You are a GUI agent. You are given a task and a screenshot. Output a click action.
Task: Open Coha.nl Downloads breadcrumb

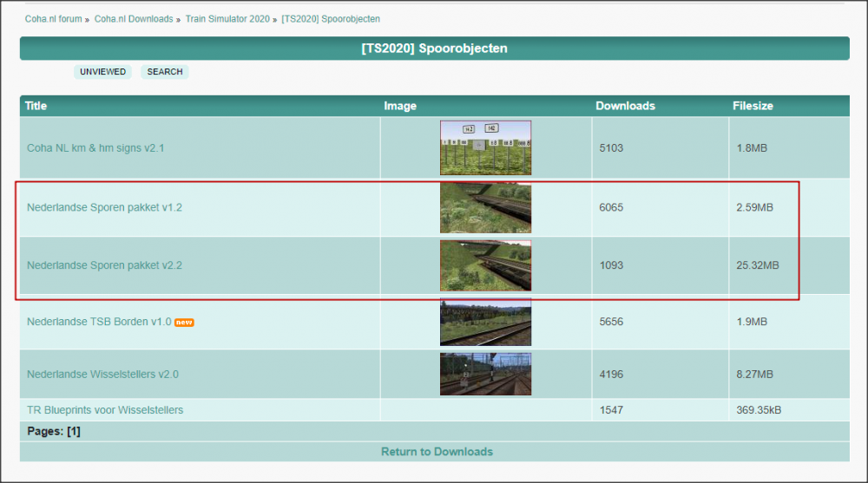point(134,18)
